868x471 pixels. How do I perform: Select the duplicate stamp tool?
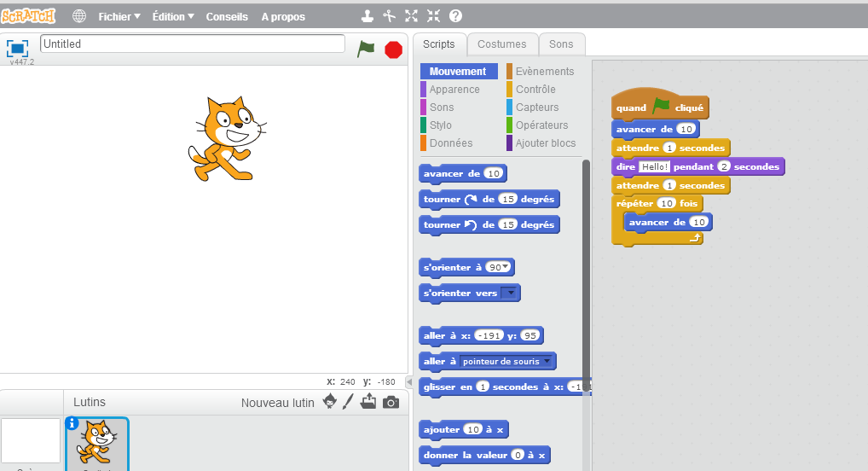tap(367, 16)
